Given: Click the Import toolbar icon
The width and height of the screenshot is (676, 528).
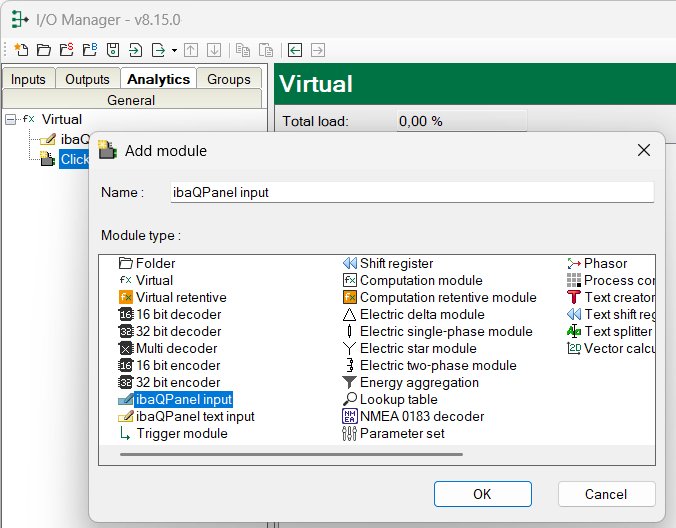Looking at the screenshot, I should click(x=135, y=50).
